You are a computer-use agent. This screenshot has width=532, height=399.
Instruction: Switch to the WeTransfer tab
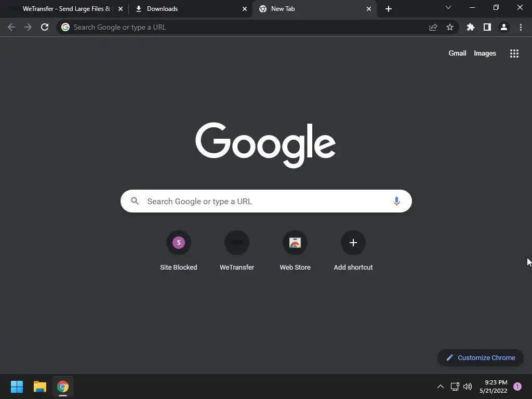[x=64, y=9]
